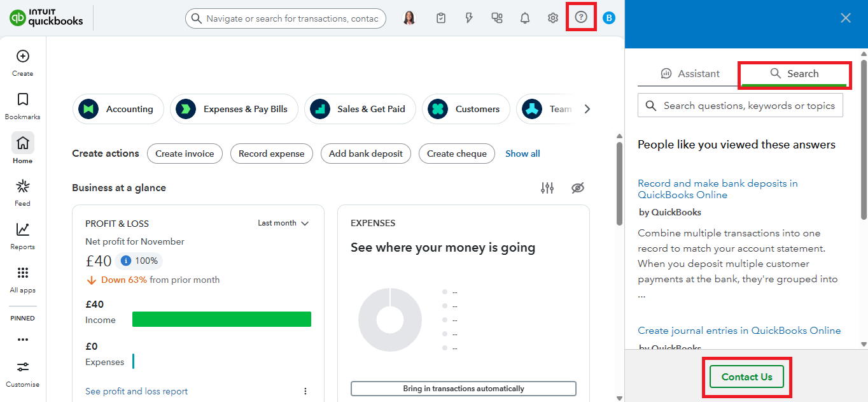Toggle privacy eye icon for Business at a glance
The image size is (868, 402).
pos(577,188)
